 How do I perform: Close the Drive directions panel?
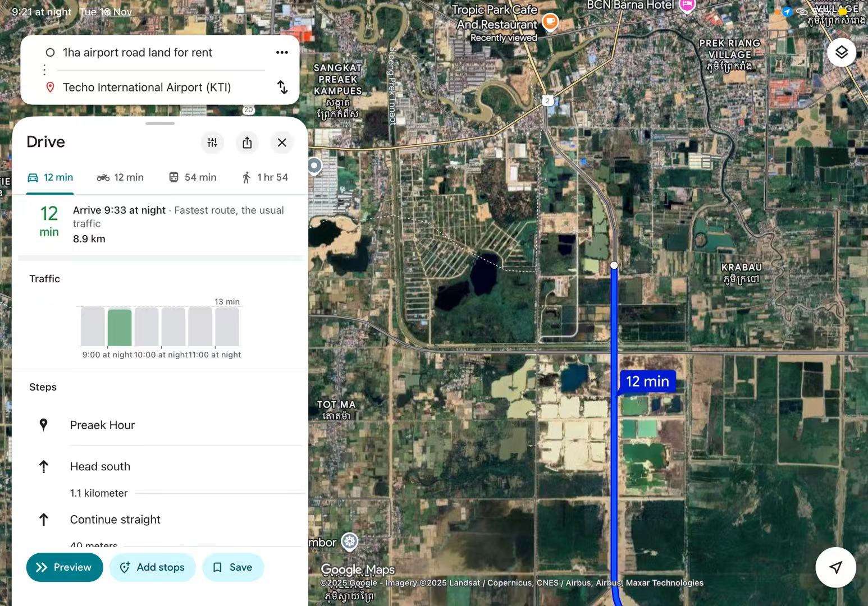tap(282, 143)
